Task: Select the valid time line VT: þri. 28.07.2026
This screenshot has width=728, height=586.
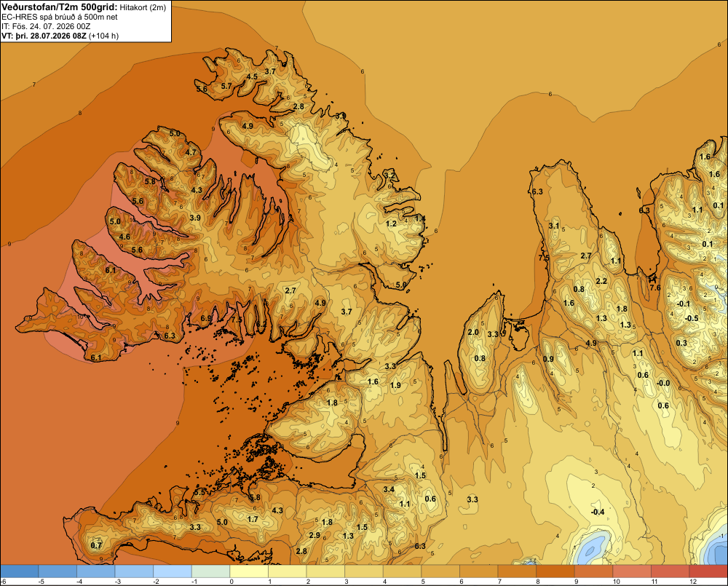Action: (x=44, y=36)
